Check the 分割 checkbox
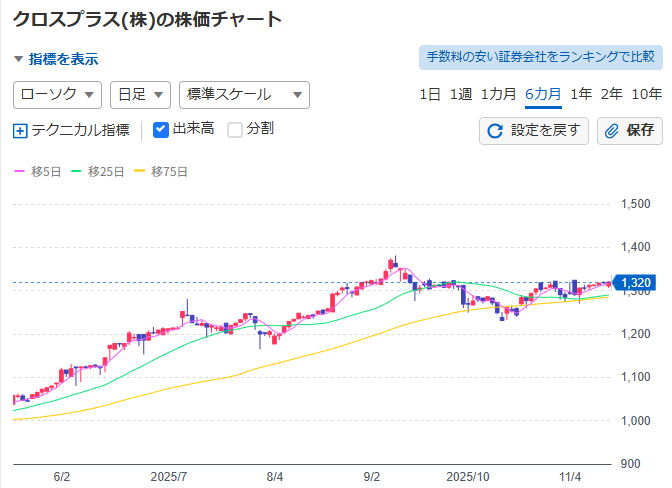The image size is (672, 488). [235, 130]
